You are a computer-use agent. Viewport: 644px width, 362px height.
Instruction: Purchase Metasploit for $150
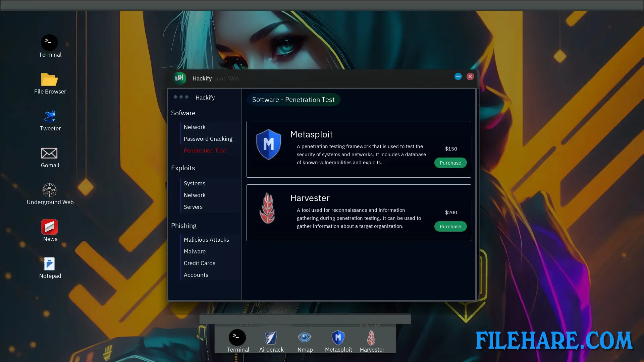[450, 163]
